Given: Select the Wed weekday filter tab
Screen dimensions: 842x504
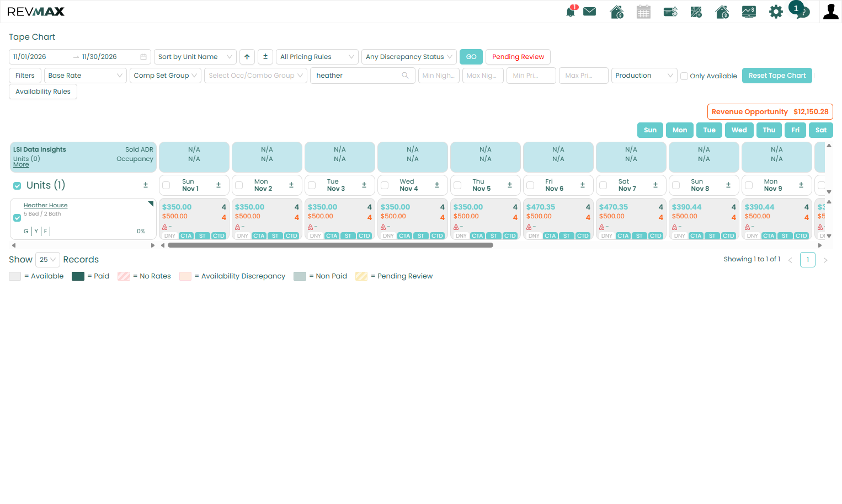Looking at the screenshot, I should [x=739, y=130].
